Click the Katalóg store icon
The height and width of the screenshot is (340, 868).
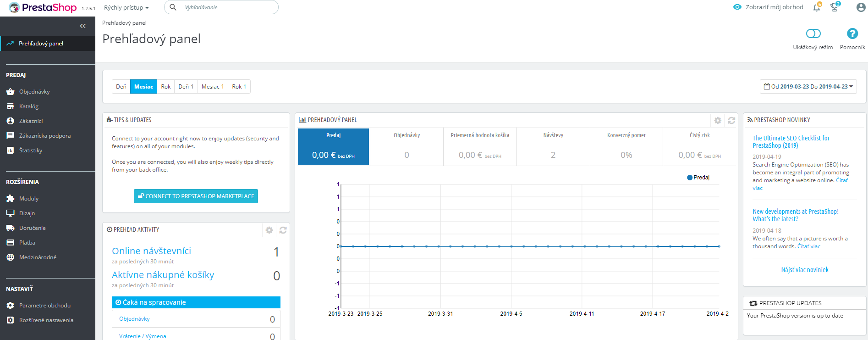point(11,106)
